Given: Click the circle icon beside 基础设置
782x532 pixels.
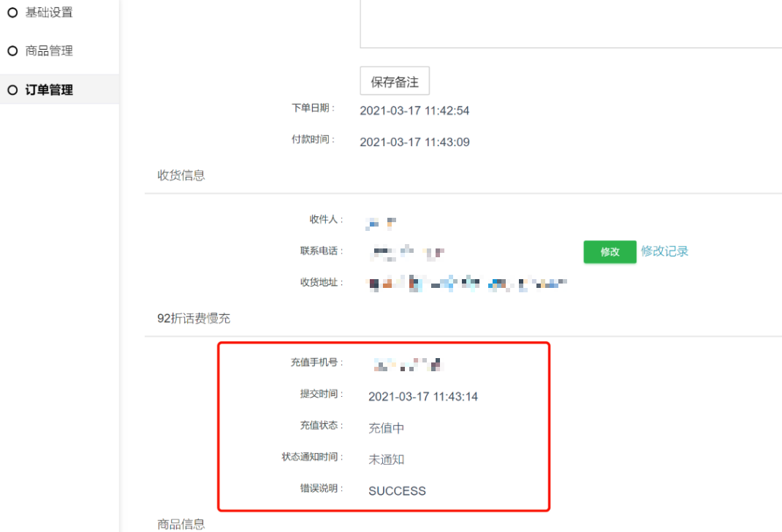Looking at the screenshot, I should click(x=12, y=12).
